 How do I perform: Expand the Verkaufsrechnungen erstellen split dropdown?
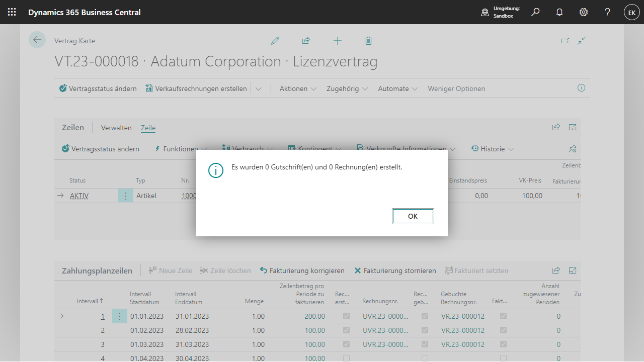pyautogui.click(x=258, y=88)
